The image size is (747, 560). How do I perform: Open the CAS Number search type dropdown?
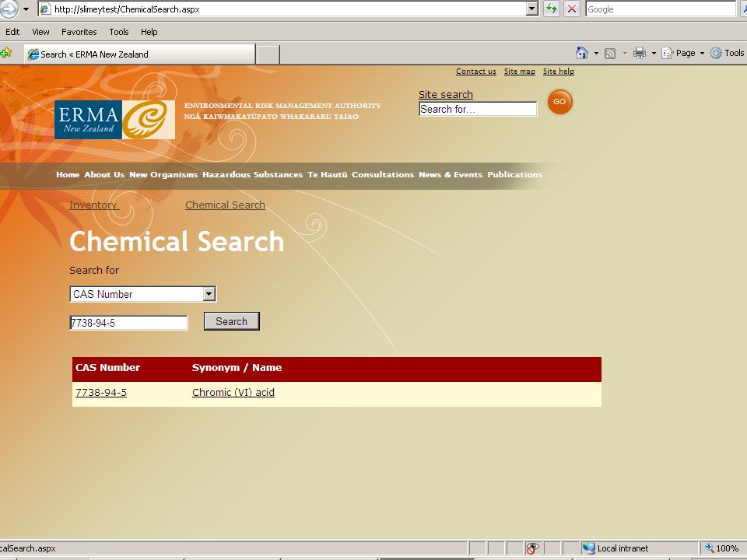coord(143,294)
